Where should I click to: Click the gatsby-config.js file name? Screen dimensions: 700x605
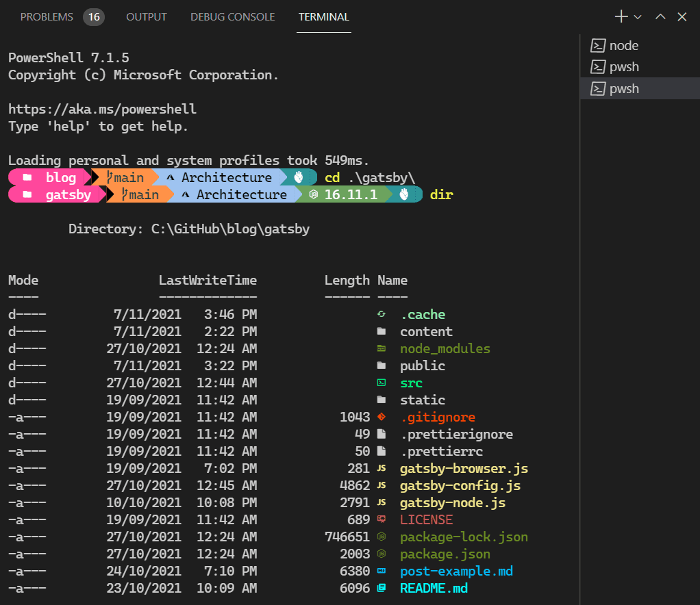coord(460,486)
